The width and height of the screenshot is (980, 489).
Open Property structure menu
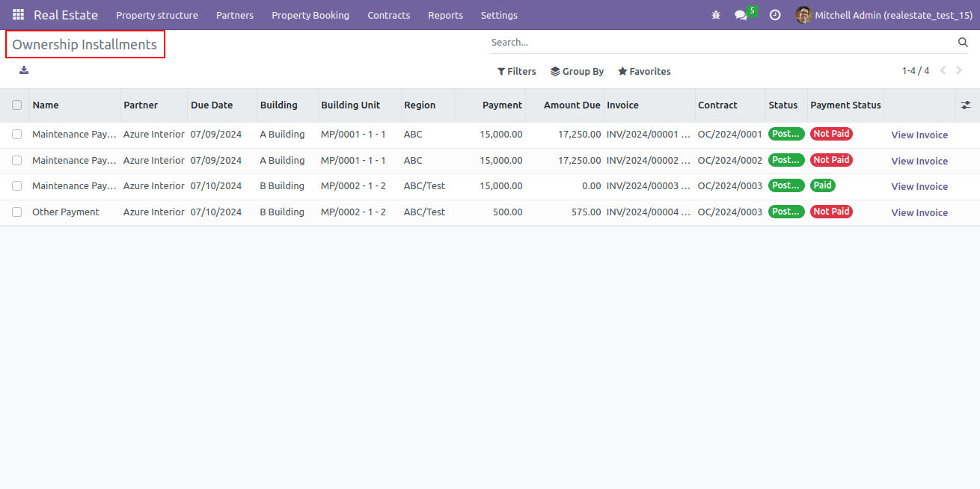click(x=157, y=15)
